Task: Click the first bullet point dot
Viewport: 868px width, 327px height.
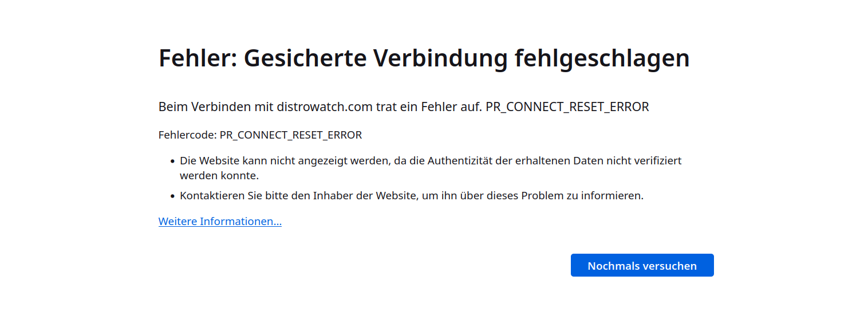Action: 172,161
